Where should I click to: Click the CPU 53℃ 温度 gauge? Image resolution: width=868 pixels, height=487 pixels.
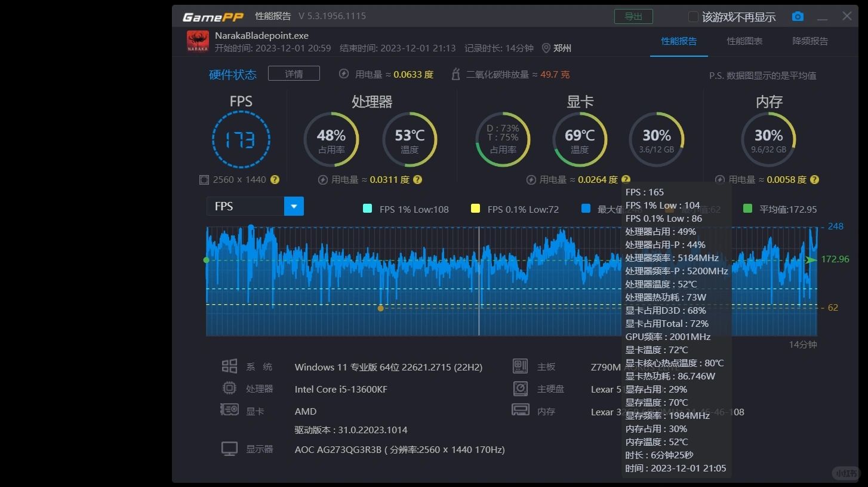point(410,140)
